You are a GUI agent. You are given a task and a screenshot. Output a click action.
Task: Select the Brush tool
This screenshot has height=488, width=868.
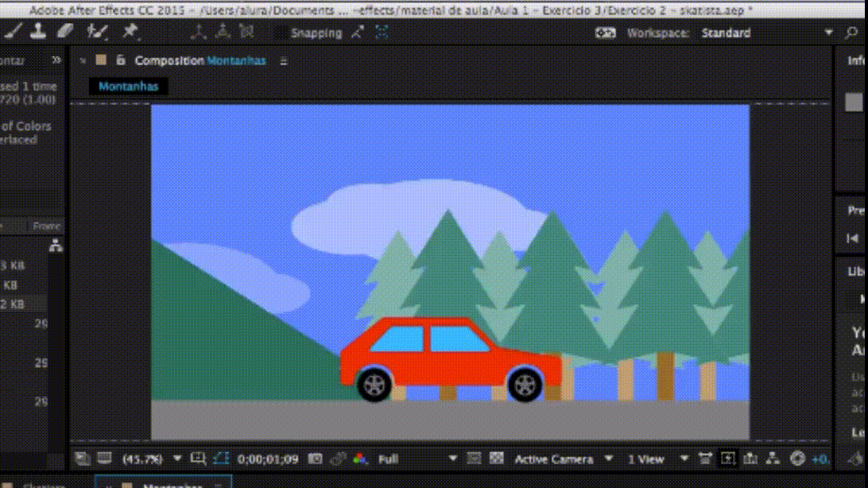14,32
